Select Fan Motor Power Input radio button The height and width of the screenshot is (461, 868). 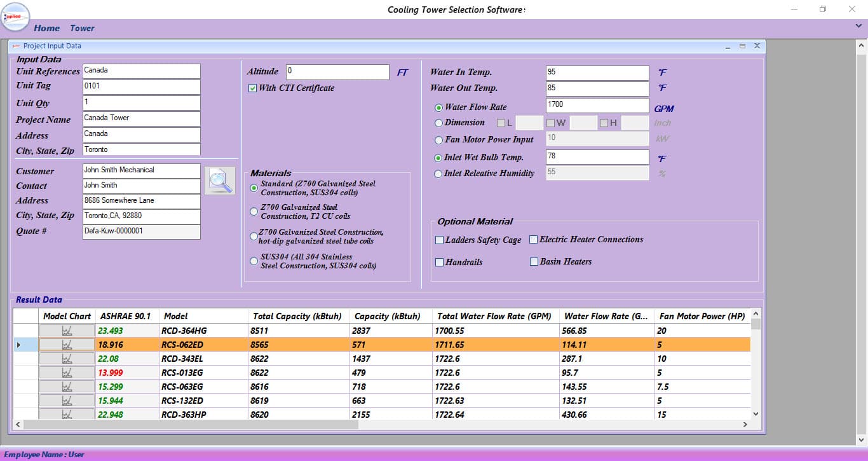(x=438, y=140)
